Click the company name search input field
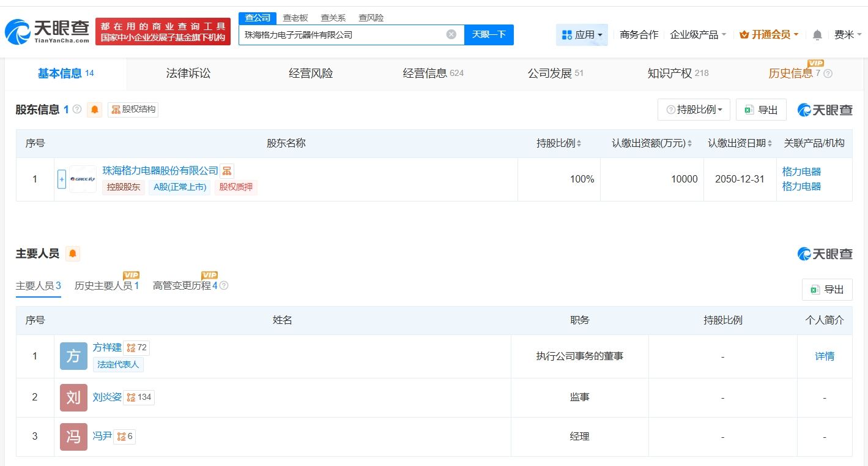 tap(343, 35)
